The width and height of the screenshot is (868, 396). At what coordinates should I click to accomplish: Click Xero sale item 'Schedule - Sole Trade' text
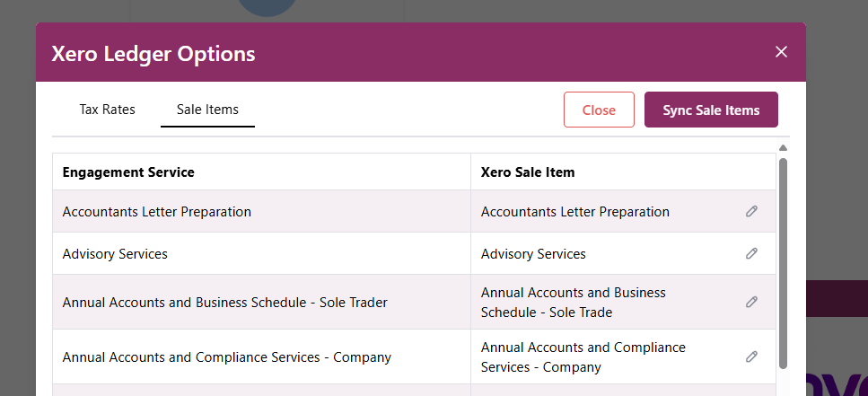pos(547,312)
